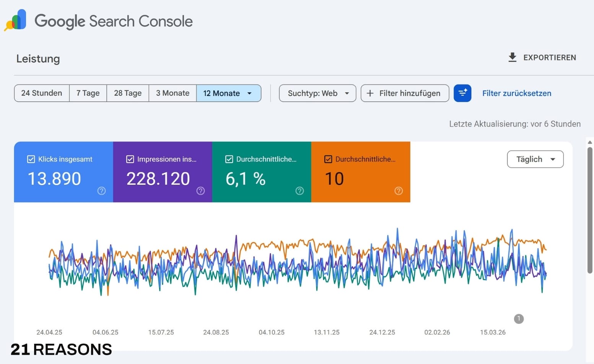Image resolution: width=594 pixels, height=364 pixels.
Task: Click the export download arrow icon
Action: [x=512, y=57]
